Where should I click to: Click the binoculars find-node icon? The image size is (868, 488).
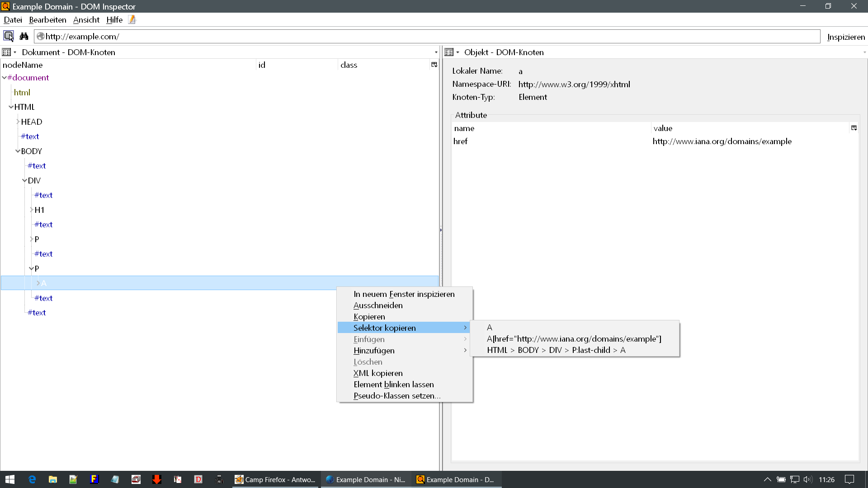click(24, 36)
